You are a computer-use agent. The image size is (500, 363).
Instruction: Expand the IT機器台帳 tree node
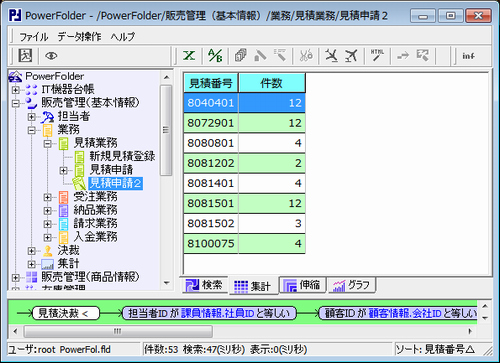click(15, 90)
